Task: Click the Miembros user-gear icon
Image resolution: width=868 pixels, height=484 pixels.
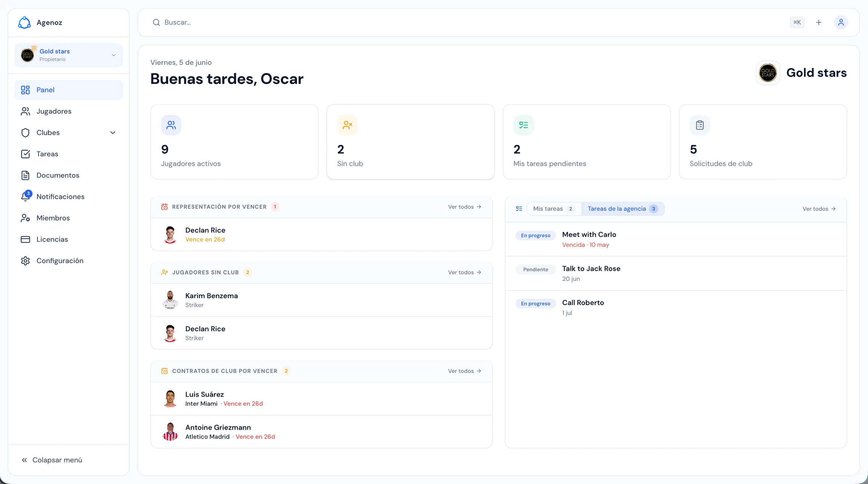Action: pyautogui.click(x=25, y=218)
